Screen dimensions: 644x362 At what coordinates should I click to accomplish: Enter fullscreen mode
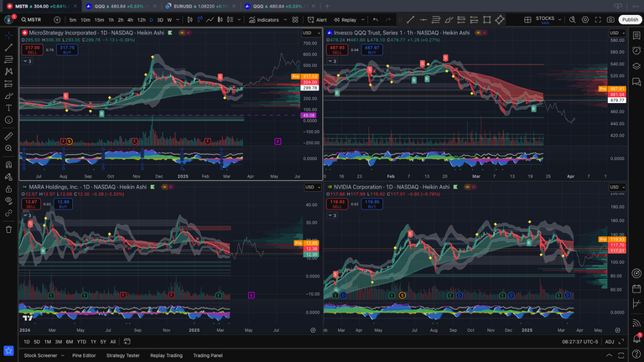point(598,20)
